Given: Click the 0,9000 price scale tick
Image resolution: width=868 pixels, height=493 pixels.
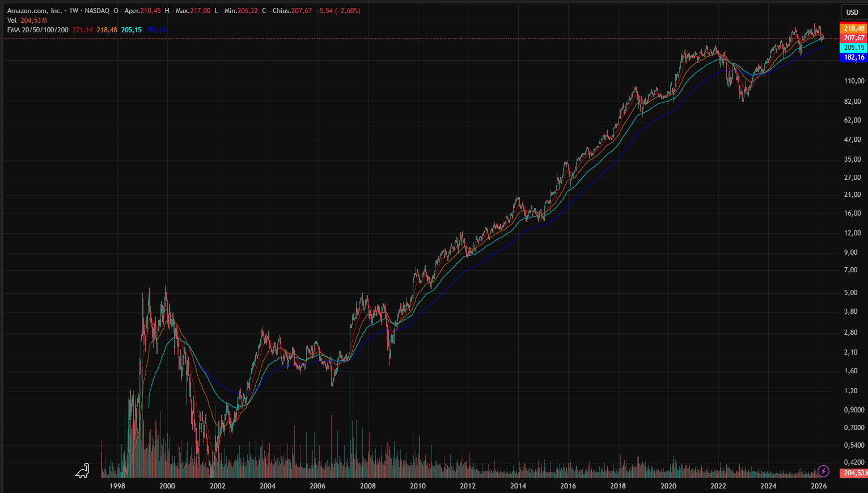Looking at the screenshot, I should [854, 410].
